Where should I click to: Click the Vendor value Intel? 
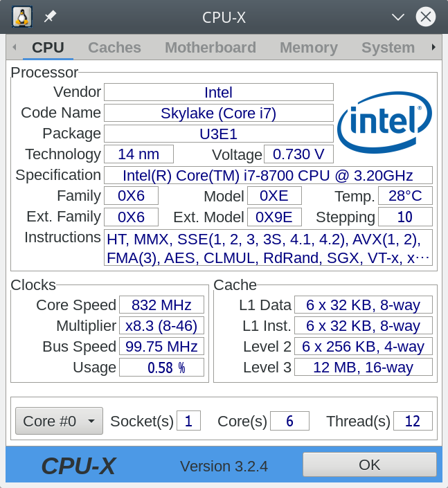pos(219,92)
